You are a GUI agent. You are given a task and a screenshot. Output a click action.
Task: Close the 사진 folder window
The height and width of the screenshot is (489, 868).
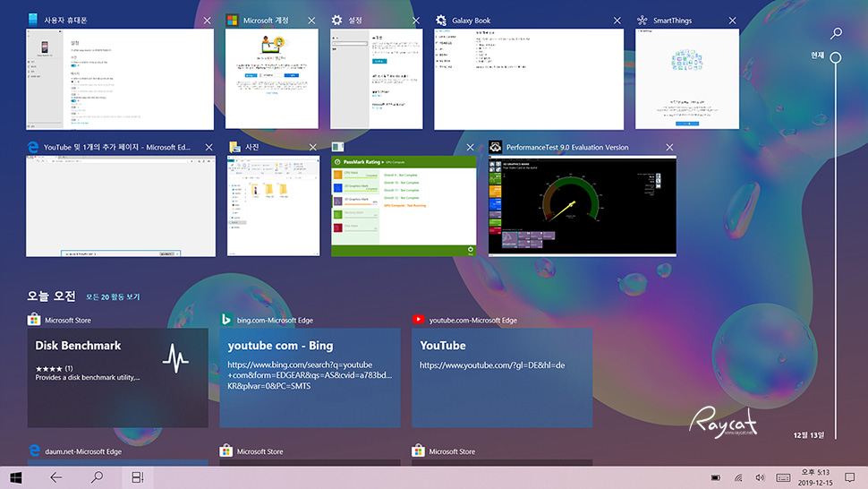pyautogui.click(x=313, y=147)
